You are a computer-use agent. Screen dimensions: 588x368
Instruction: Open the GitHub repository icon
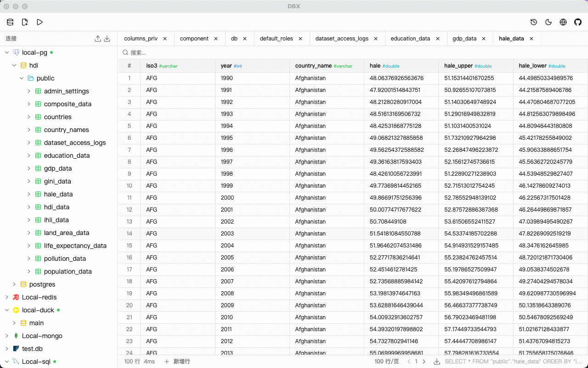click(x=578, y=22)
